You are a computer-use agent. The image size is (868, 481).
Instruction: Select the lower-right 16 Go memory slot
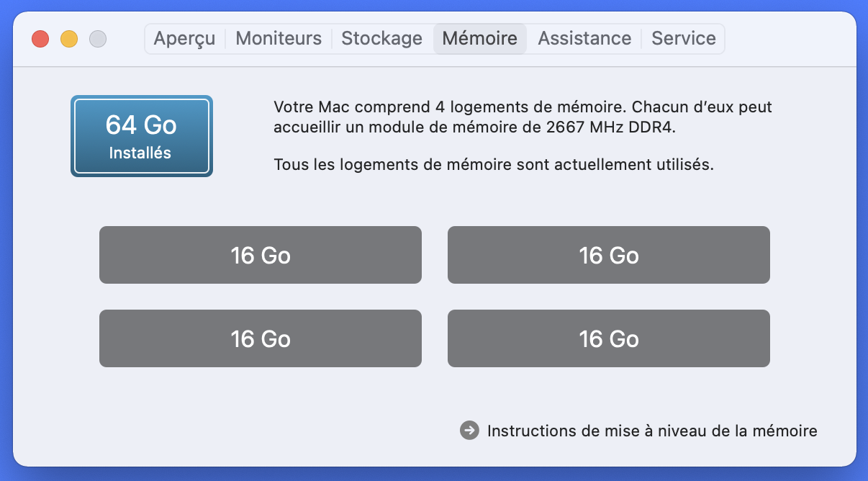pos(609,338)
